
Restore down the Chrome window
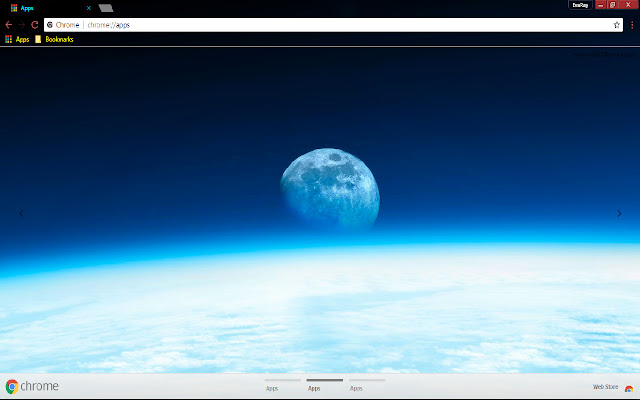[x=613, y=5]
